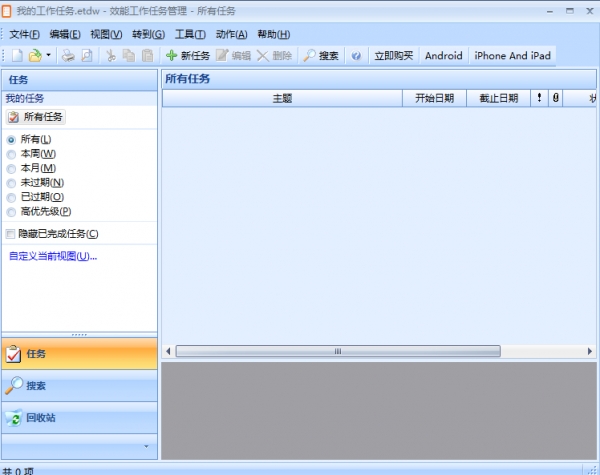Click the copy icon in toolbar
The width and height of the screenshot is (600, 475).
click(129, 56)
